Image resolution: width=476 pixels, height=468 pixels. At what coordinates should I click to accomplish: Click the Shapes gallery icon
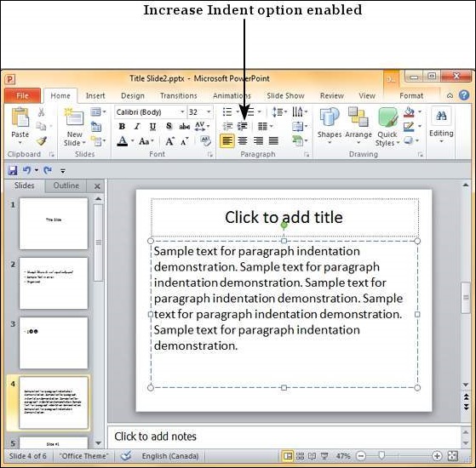click(x=330, y=117)
